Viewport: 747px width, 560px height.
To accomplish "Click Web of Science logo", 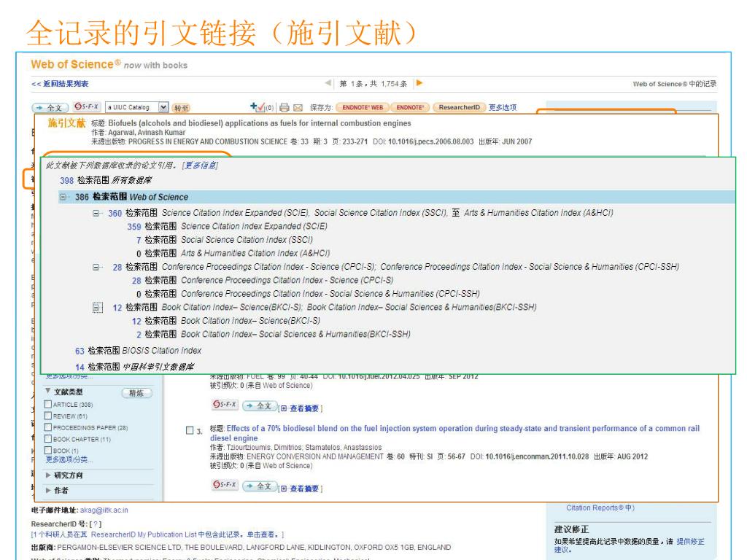I will point(75,64).
